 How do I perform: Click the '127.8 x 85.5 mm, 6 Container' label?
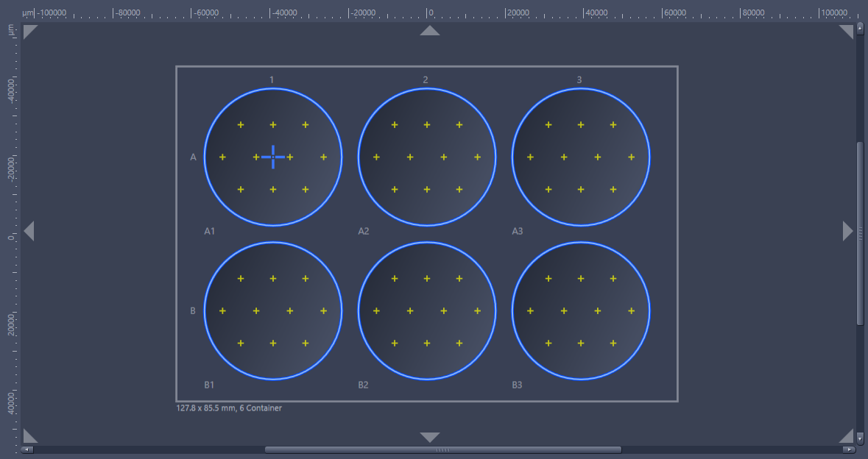[229, 408]
